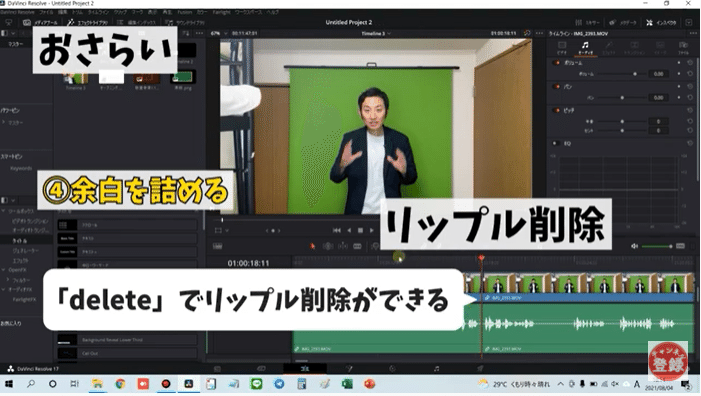701x396 pixels.
Task: Expand the オーディオFX category
Action: [x=4, y=290]
